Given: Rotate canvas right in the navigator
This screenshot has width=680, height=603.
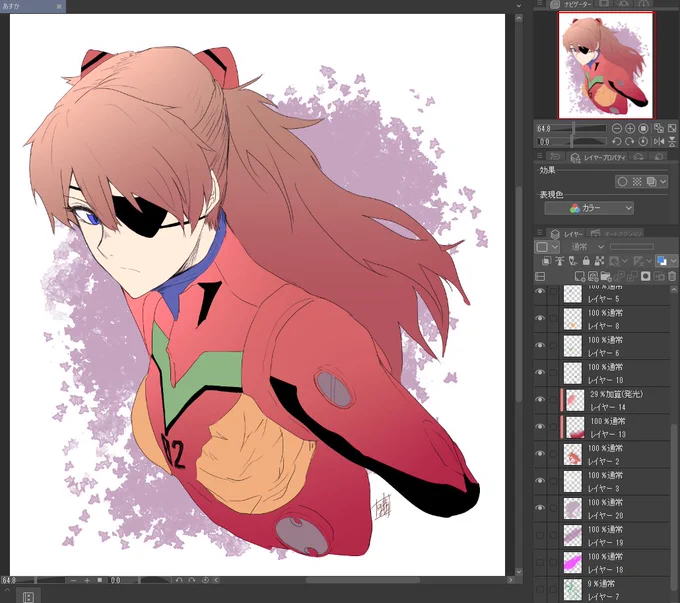Looking at the screenshot, I should point(630,142).
